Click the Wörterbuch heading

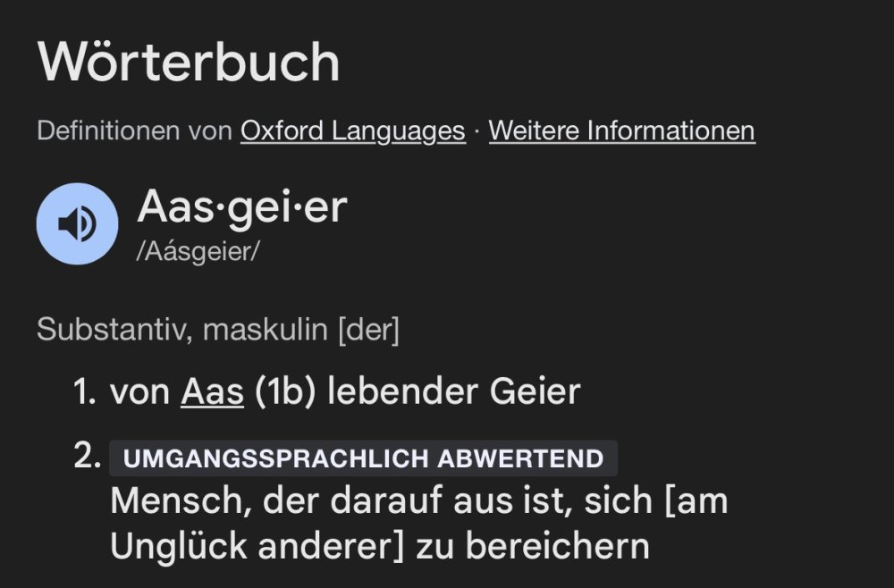click(189, 63)
